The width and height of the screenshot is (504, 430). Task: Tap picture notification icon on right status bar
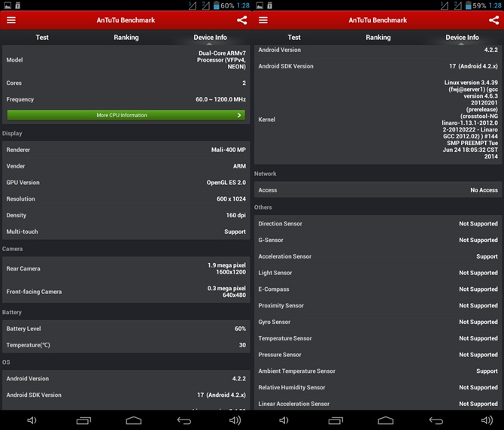[x=260, y=5]
